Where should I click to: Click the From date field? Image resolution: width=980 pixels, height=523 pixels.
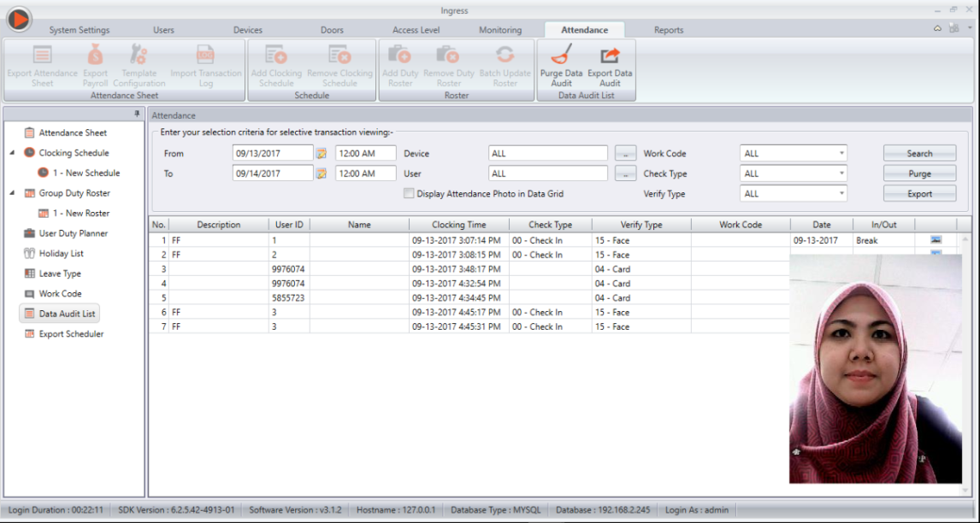click(x=273, y=153)
